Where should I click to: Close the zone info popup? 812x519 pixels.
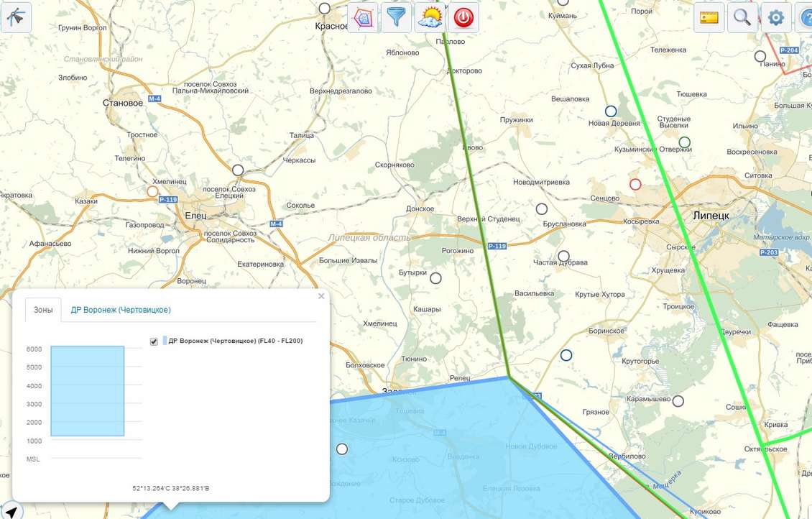click(x=321, y=296)
